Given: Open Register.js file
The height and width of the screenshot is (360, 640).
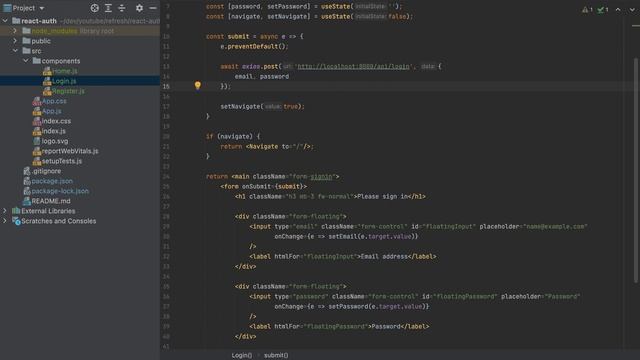Looking at the screenshot, I should point(69,91).
